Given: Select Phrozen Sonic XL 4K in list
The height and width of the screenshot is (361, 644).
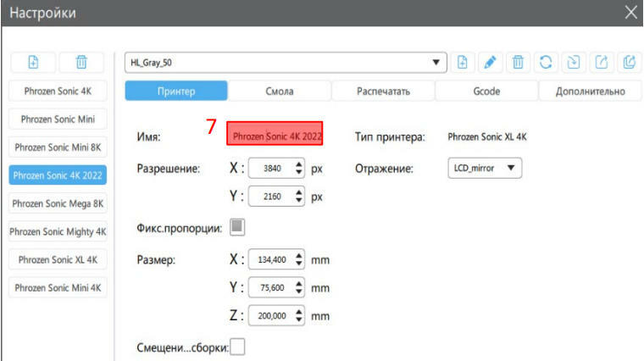Looking at the screenshot, I should [x=58, y=259].
